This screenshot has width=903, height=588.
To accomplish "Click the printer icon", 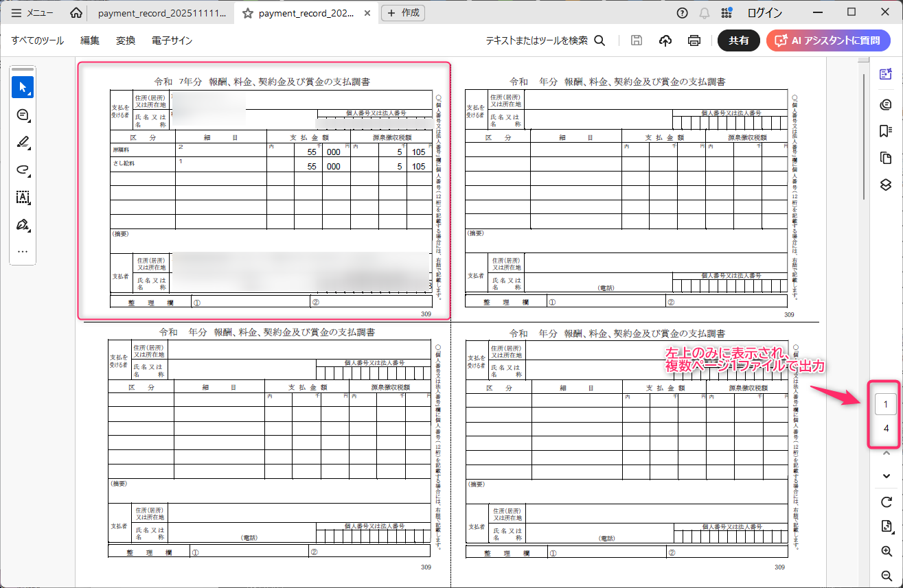I will [x=694, y=40].
